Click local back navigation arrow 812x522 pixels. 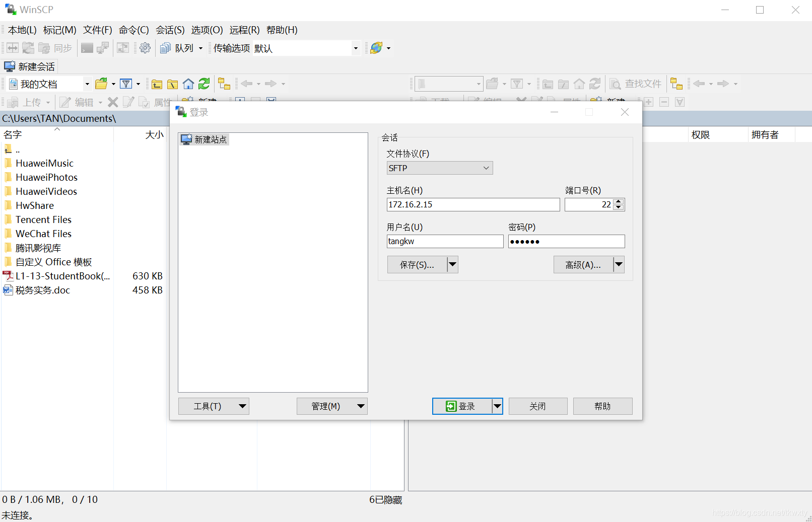[x=247, y=84]
